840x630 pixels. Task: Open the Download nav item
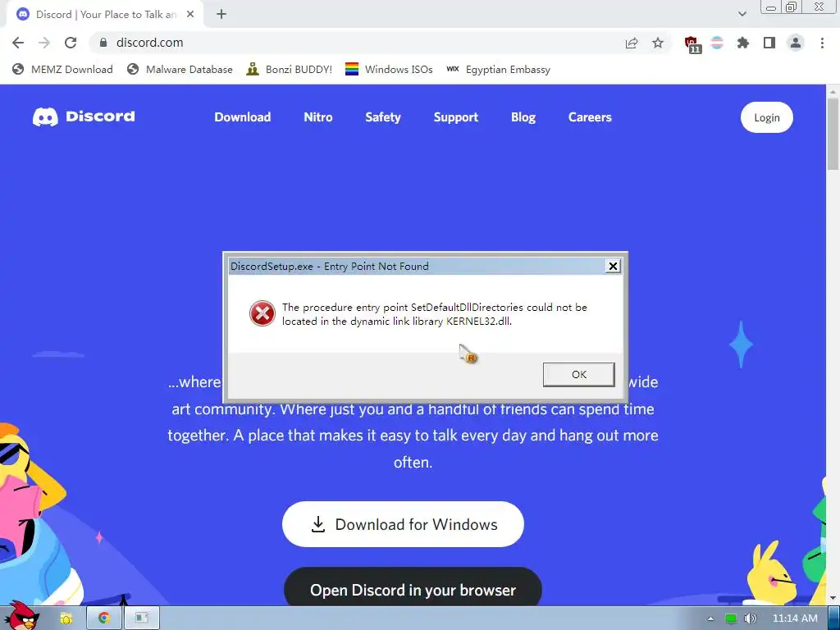243,117
